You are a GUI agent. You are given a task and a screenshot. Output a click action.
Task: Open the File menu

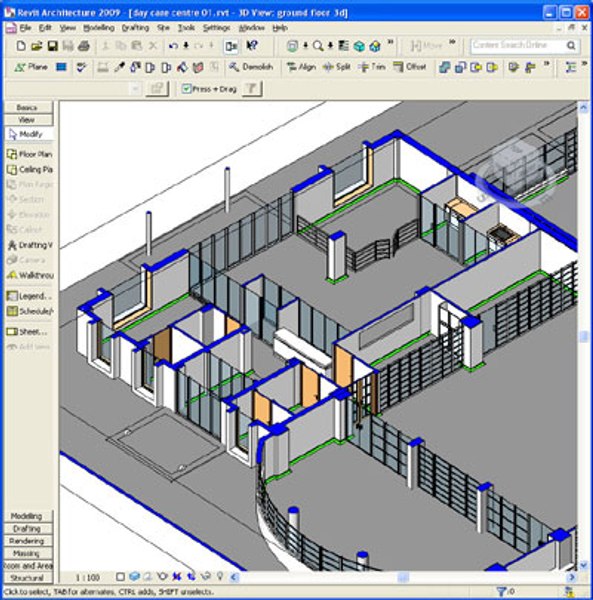coord(25,28)
